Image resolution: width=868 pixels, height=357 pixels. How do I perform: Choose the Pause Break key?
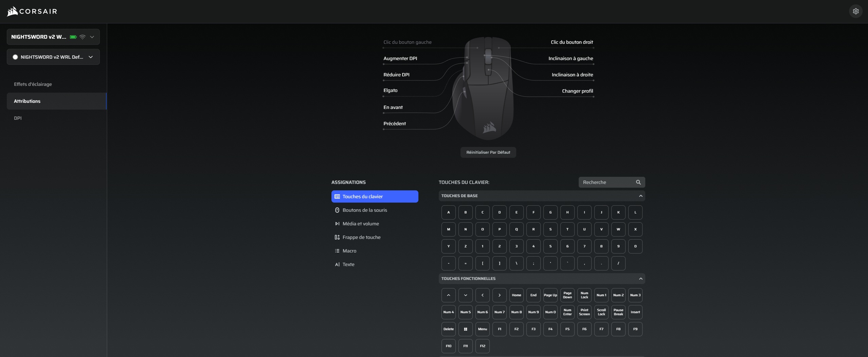(618, 312)
